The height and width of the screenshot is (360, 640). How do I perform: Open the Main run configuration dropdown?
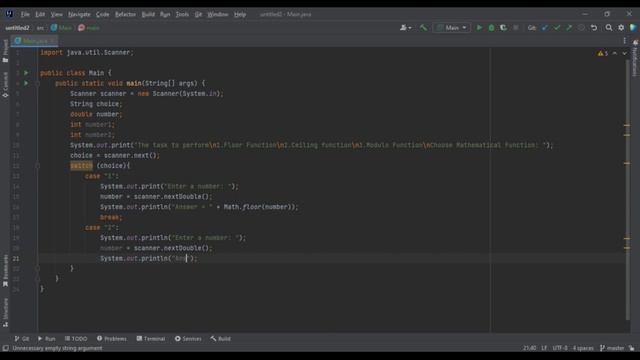[x=451, y=28]
